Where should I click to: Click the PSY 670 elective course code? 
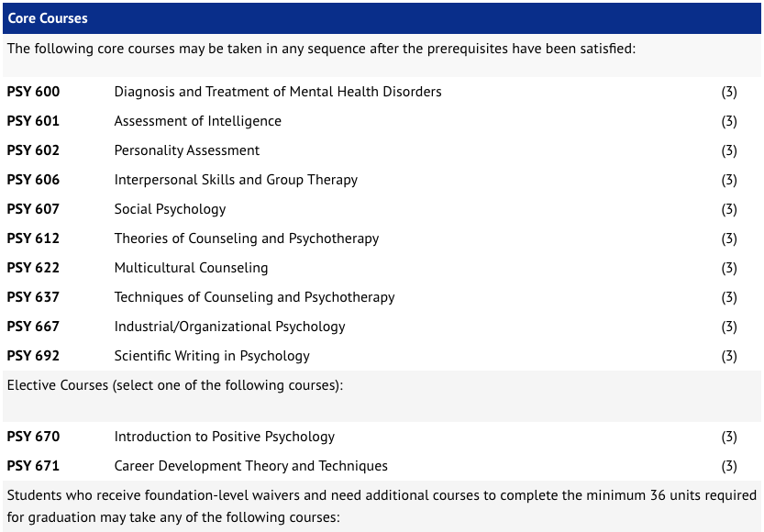[33, 436]
